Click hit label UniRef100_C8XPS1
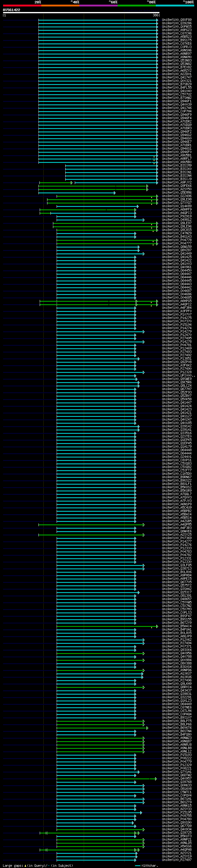 177,460
